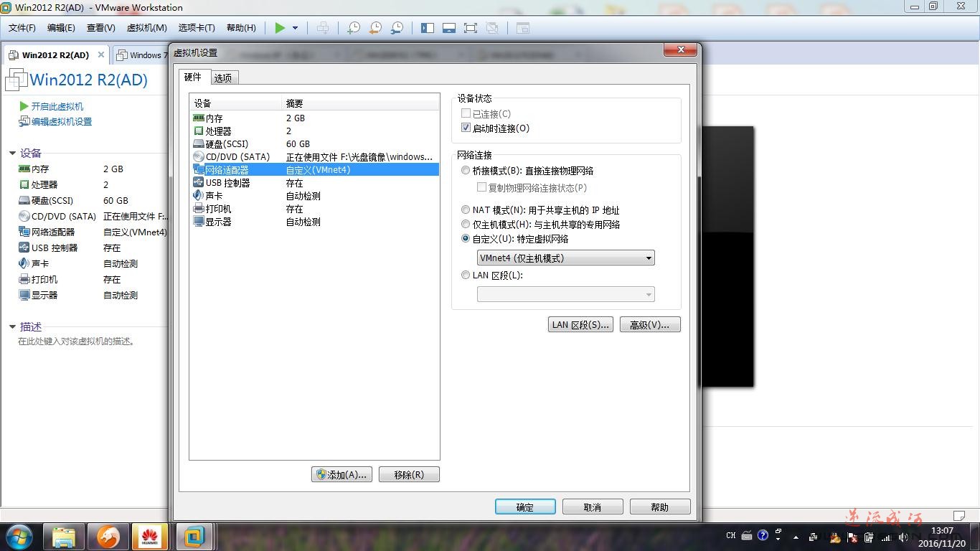The height and width of the screenshot is (551, 980).
Task: Collapse the 设备 section in main window
Action: tap(12, 153)
